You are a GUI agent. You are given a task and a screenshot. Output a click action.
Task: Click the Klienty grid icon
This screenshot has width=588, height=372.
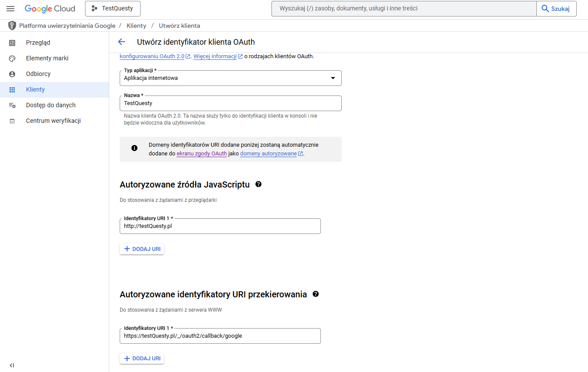12,89
